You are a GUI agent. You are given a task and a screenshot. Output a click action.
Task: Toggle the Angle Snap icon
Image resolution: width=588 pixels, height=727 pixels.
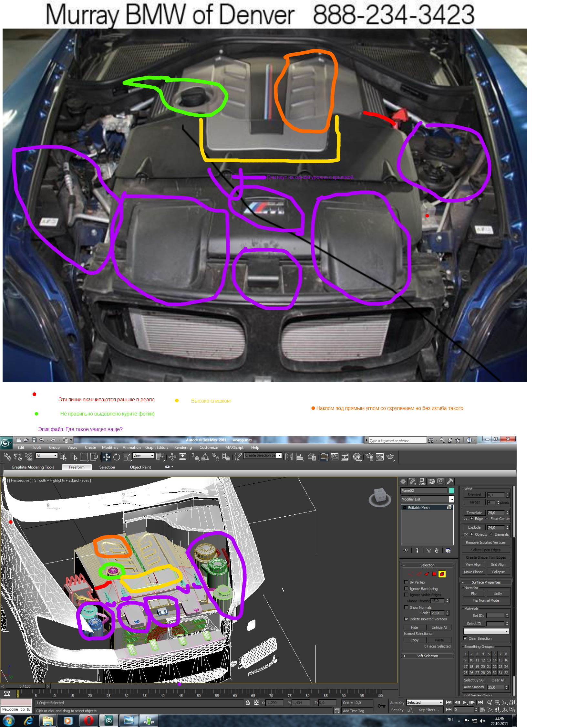[x=205, y=457]
